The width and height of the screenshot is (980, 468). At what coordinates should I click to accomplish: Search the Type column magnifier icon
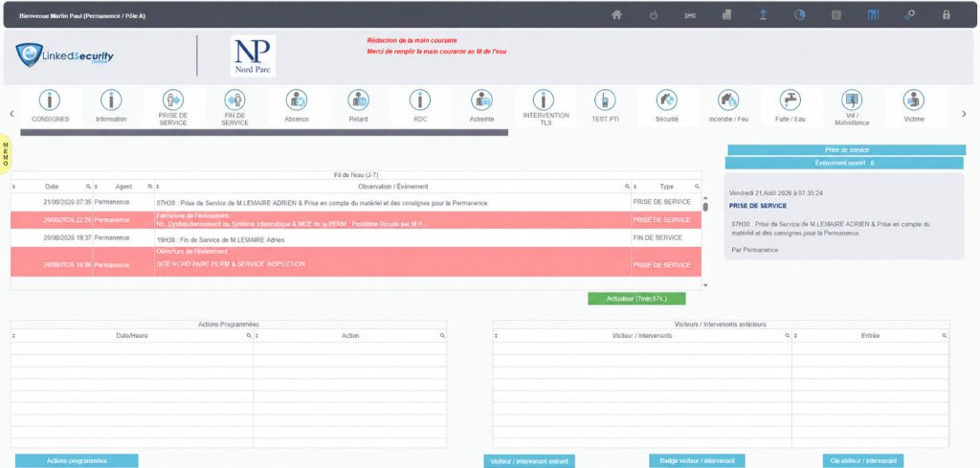[697, 187]
